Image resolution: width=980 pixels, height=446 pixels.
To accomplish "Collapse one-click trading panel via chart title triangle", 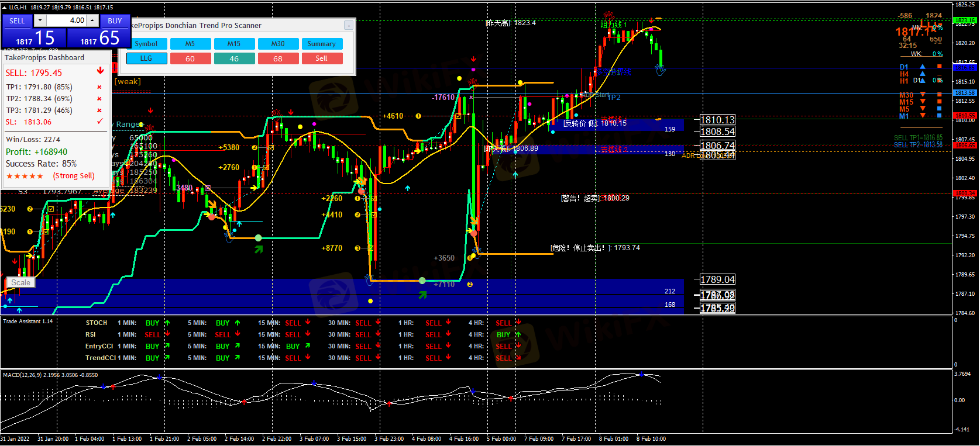I will point(5,8).
